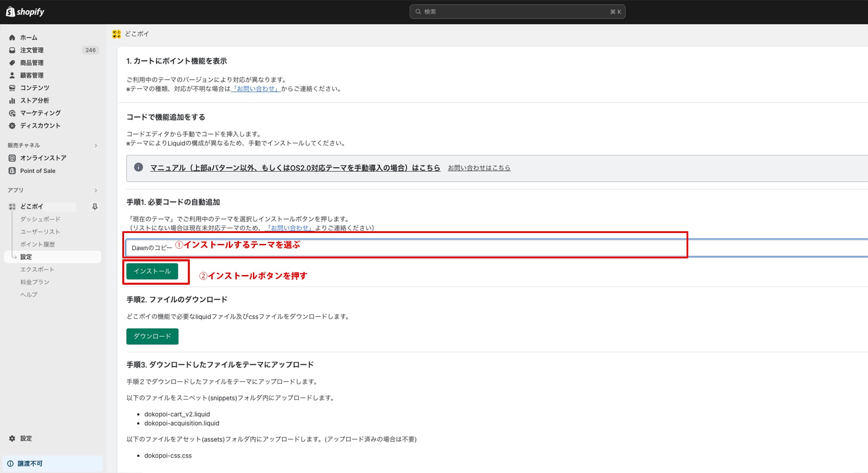
Task: Click the オンラインストア storefront icon
Action: tap(12, 158)
